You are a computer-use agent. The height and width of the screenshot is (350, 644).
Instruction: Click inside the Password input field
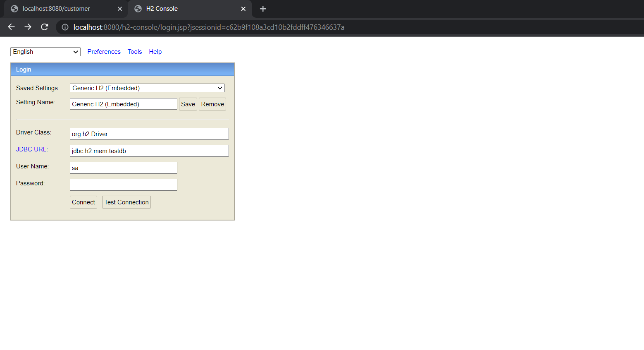[123, 185]
